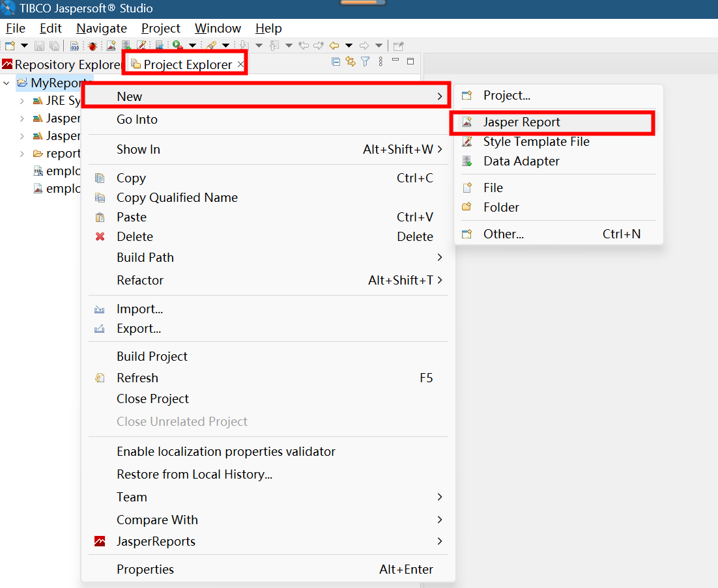Open Project Explorer view menu (three dots)
The height and width of the screenshot is (588, 718).
point(381,62)
